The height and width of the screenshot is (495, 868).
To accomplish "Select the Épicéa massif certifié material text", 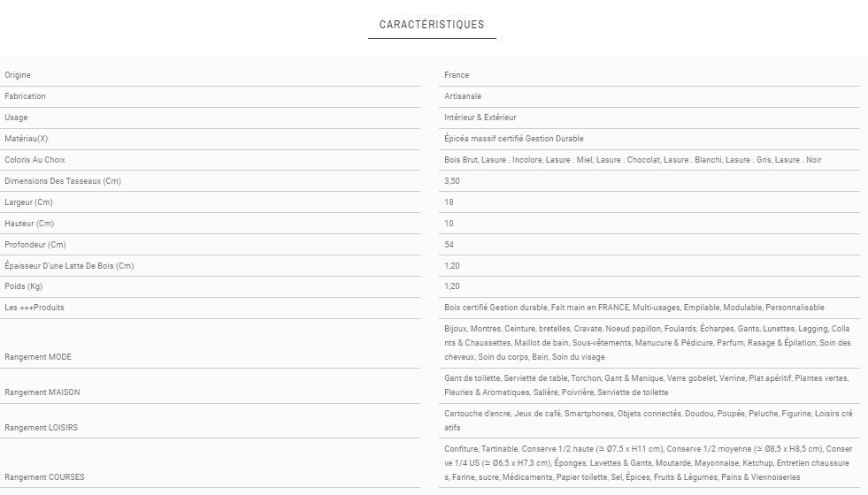I will point(514,139).
